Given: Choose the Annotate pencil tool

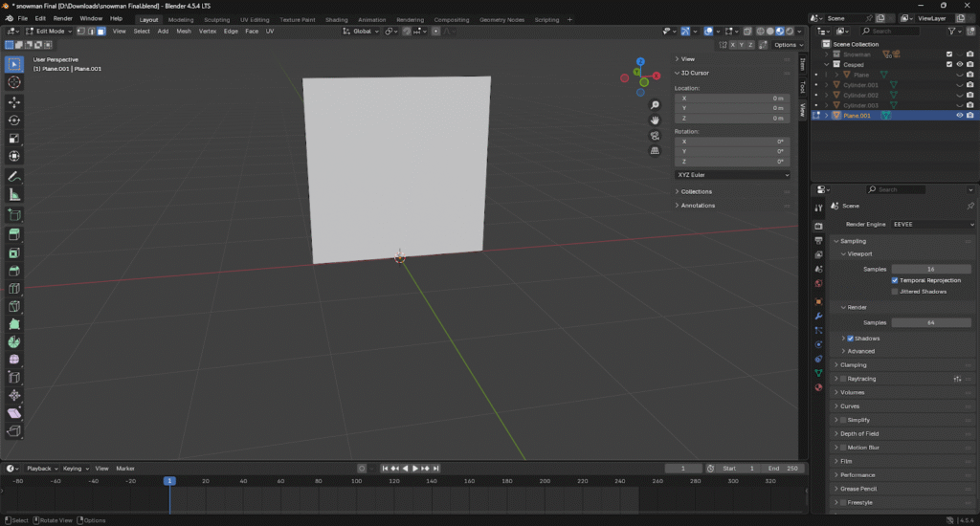Looking at the screenshot, I should click(14, 177).
